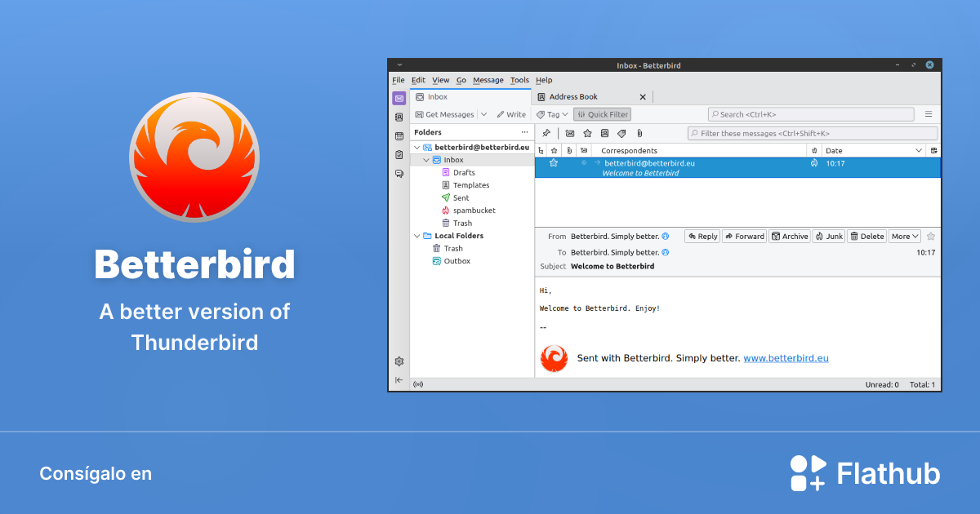Screen dimensions: 980x514
Task: Collapse the Local Folders section
Action: [416, 236]
